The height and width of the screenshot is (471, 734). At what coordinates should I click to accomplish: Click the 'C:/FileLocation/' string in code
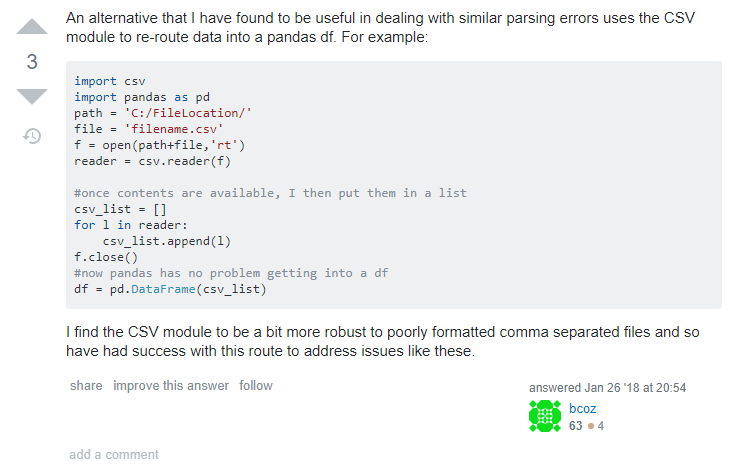pos(188,113)
